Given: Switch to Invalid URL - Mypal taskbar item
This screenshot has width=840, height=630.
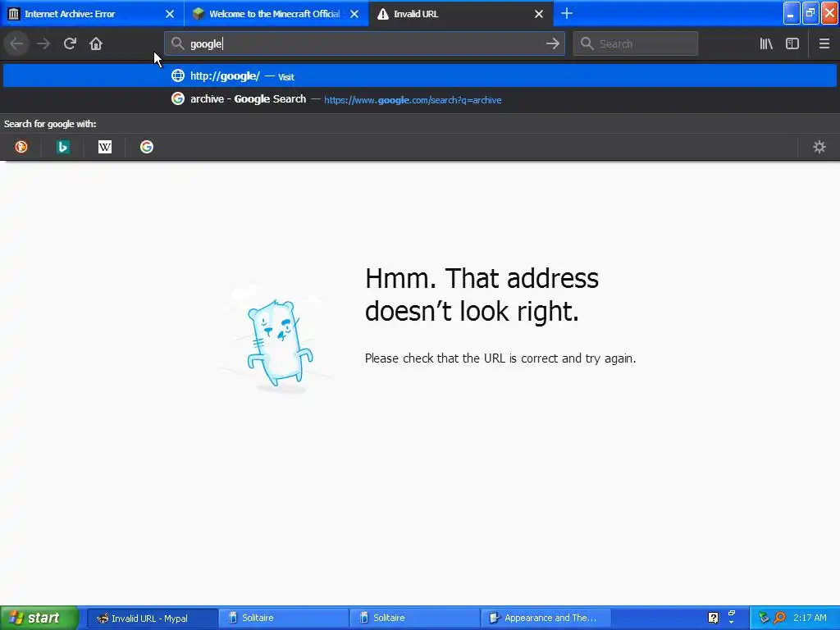Looking at the screenshot, I should [x=152, y=619].
